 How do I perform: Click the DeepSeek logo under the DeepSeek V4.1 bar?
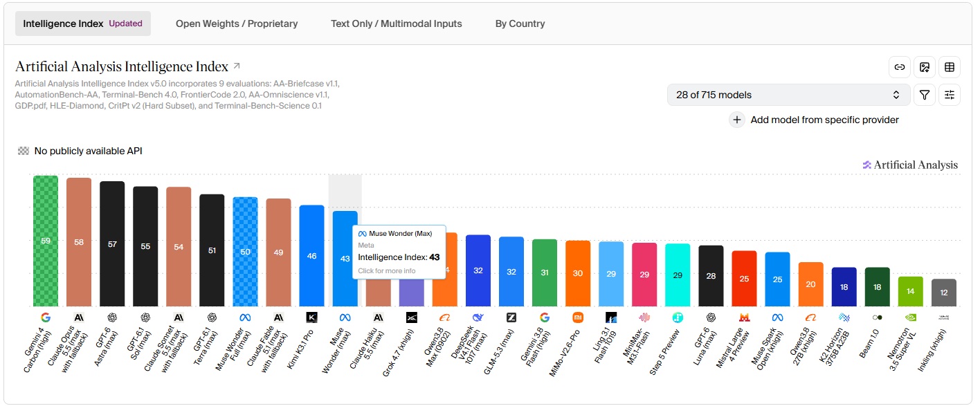(478, 317)
